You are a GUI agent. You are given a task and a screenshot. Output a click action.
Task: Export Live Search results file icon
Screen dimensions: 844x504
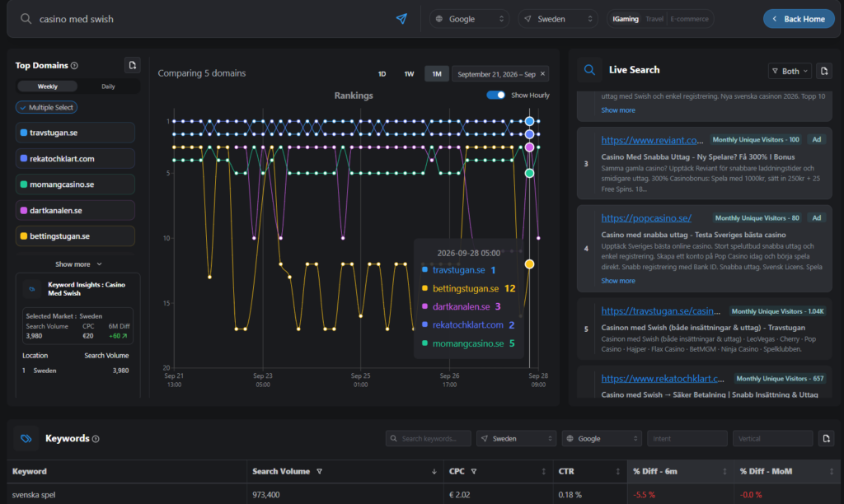pyautogui.click(x=824, y=71)
